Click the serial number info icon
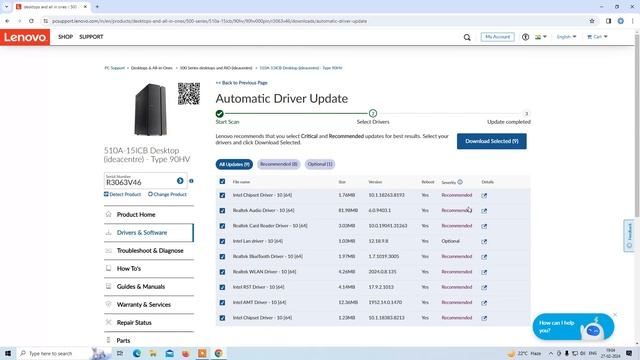640x360 pixels. pos(191,181)
